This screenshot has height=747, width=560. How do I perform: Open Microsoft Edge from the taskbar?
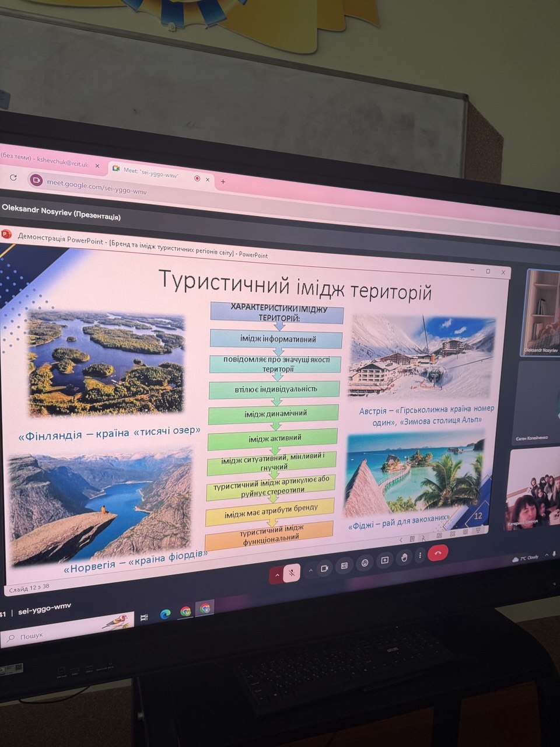(x=165, y=614)
